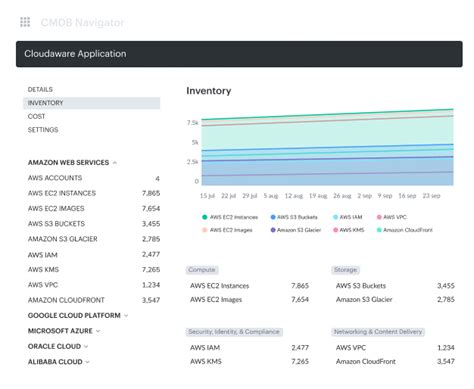
Task: Expand the Oracle Cloud group
Action: 58,346
